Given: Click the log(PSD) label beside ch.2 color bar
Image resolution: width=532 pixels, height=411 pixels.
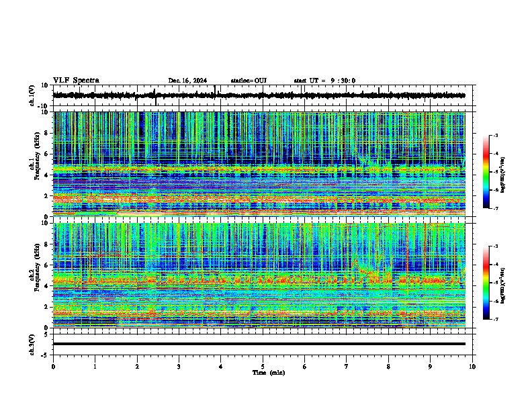Looking at the screenshot, I should [x=502, y=285].
